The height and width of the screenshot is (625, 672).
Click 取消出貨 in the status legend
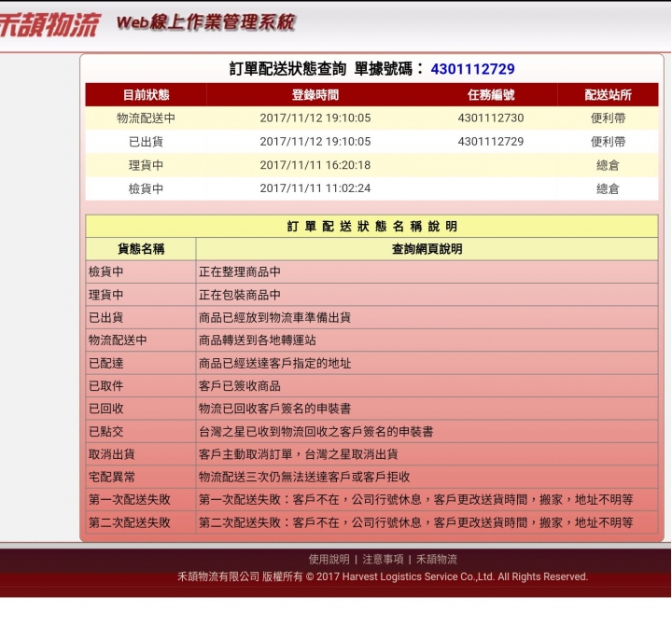click(x=111, y=454)
